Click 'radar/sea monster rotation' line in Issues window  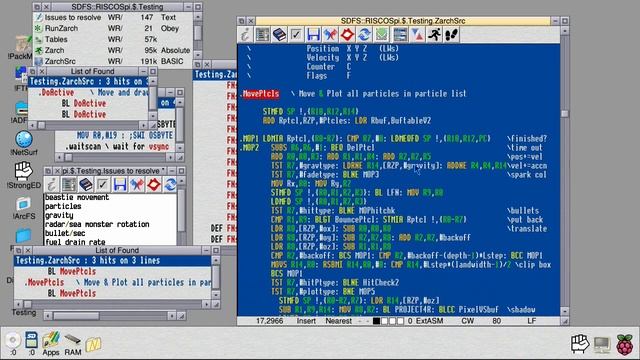coord(97,224)
